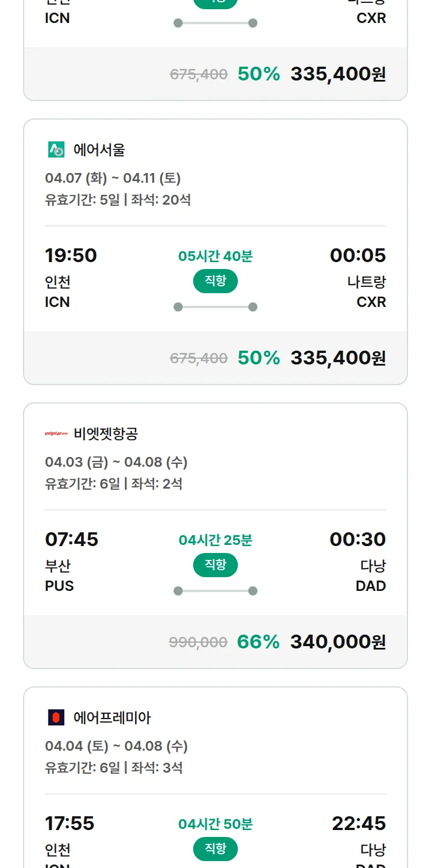The height and width of the screenshot is (868, 431).
Task: Click the Air Seoul airline logo icon
Action: (56, 150)
